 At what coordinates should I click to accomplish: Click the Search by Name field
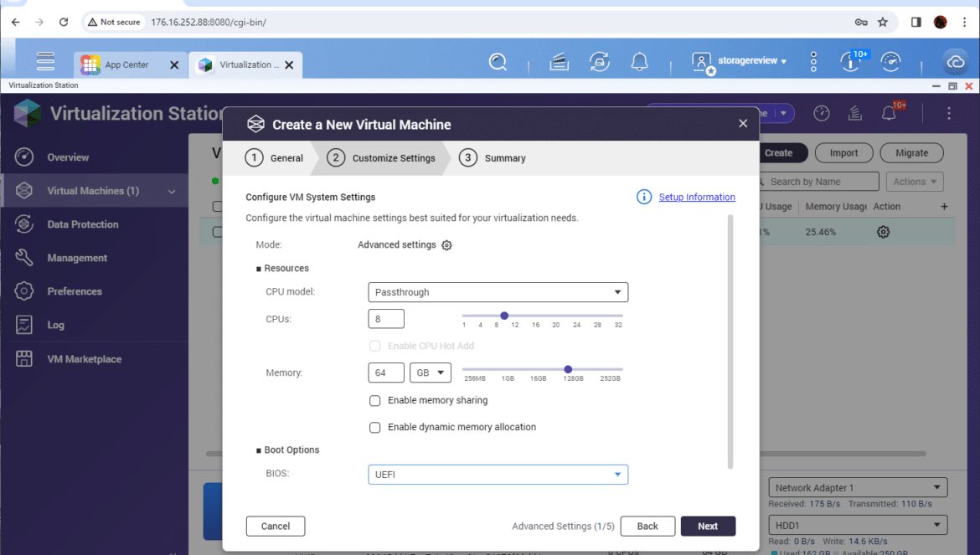click(819, 182)
